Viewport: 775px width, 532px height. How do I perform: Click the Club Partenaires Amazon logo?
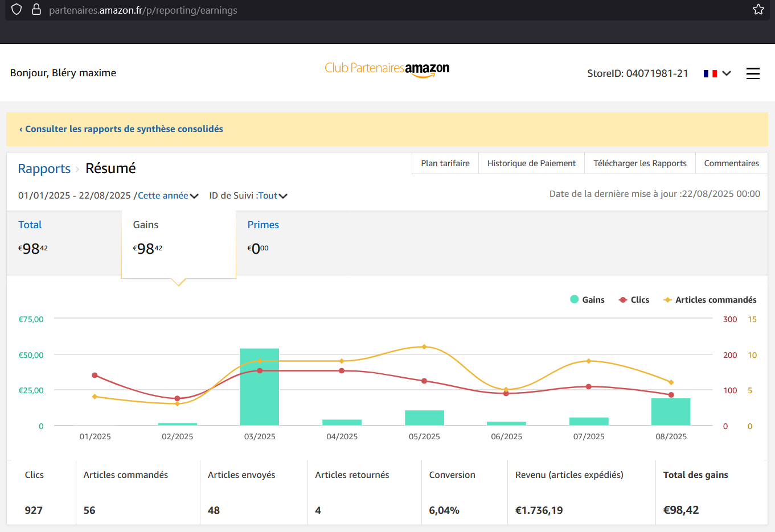click(387, 69)
